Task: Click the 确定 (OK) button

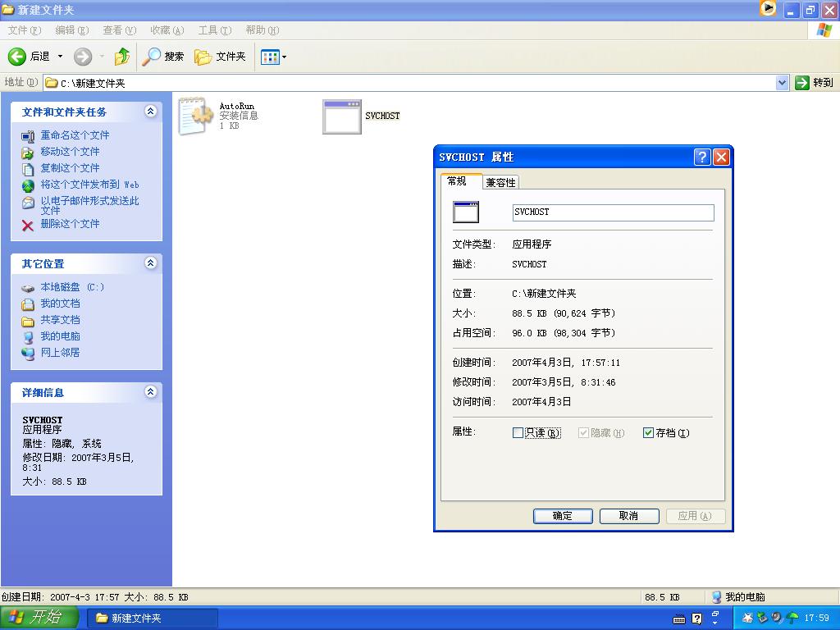Action: point(563,516)
